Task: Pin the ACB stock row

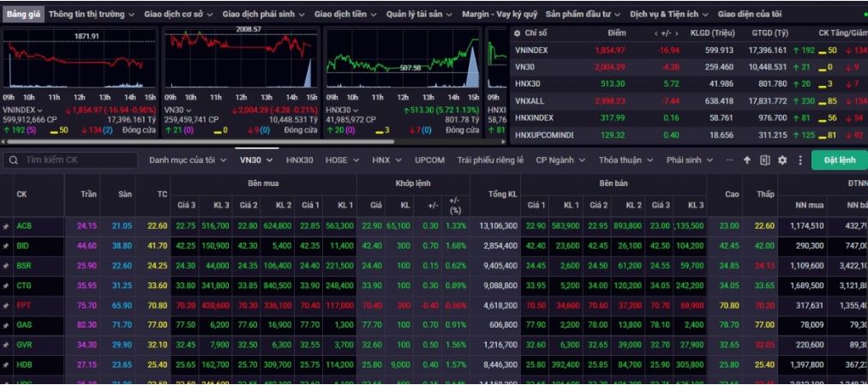Action: click(5, 226)
